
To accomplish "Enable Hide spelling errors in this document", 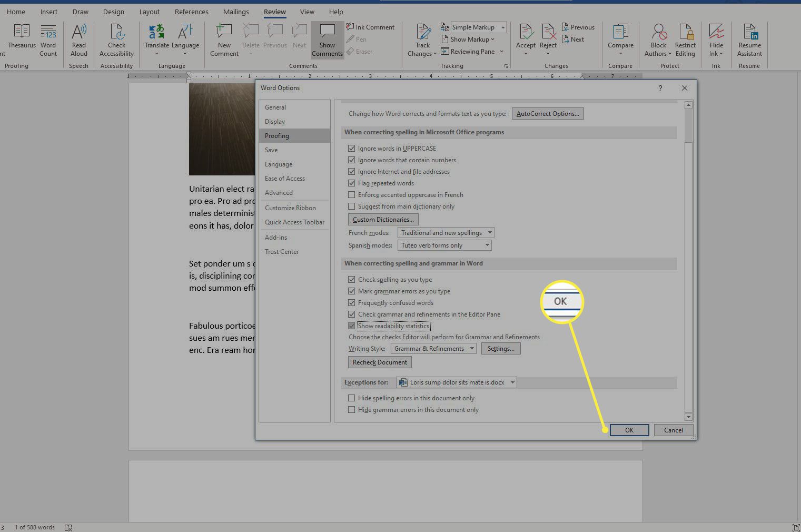I will [x=351, y=398].
